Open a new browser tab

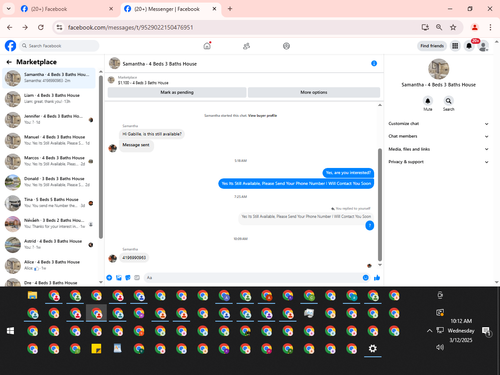pos(230,9)
